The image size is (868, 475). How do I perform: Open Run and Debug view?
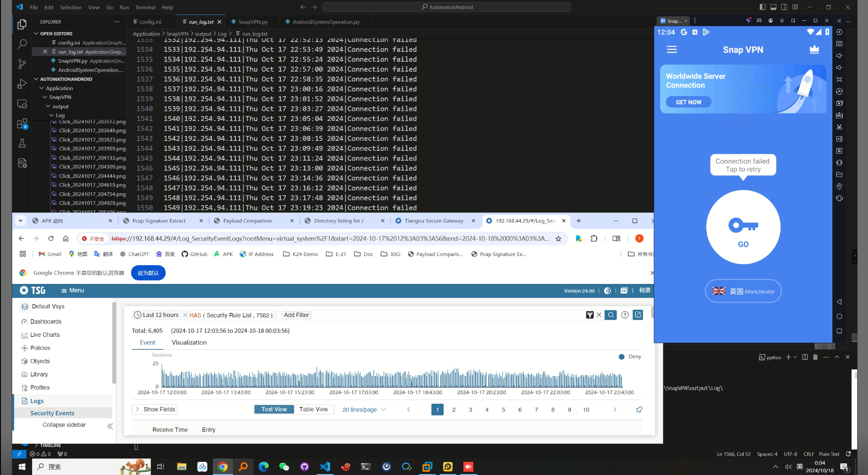coord(22,84)
